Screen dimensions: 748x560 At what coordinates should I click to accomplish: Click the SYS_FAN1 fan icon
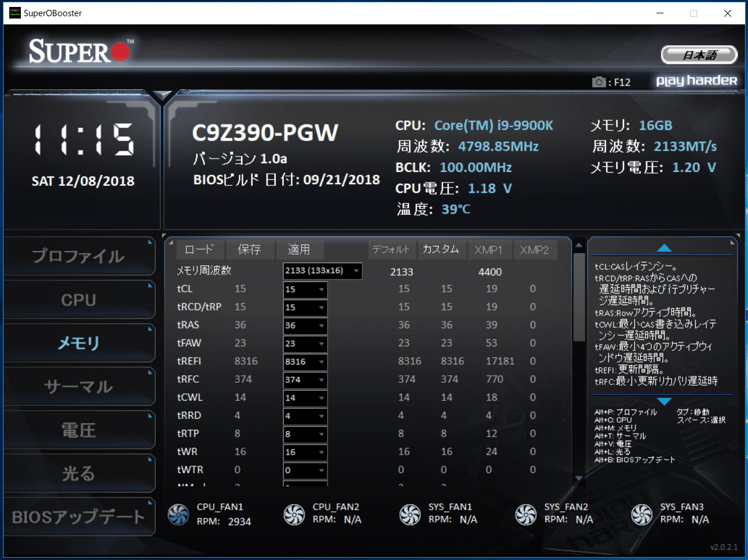[x=410, y=514]
